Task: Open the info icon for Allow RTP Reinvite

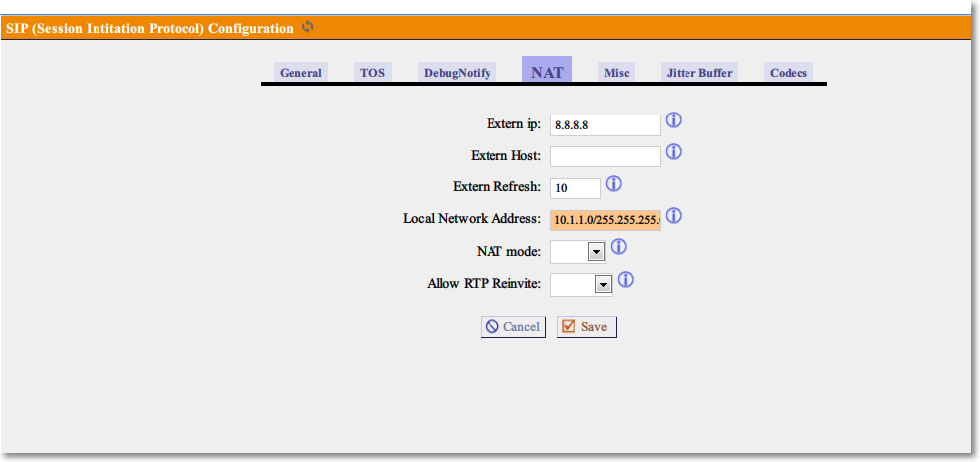Action: pyautogui.click(x=626, y=280)
